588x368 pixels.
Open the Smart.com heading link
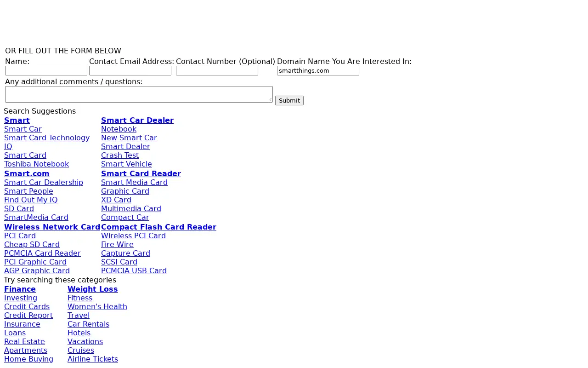coord(27,174)
